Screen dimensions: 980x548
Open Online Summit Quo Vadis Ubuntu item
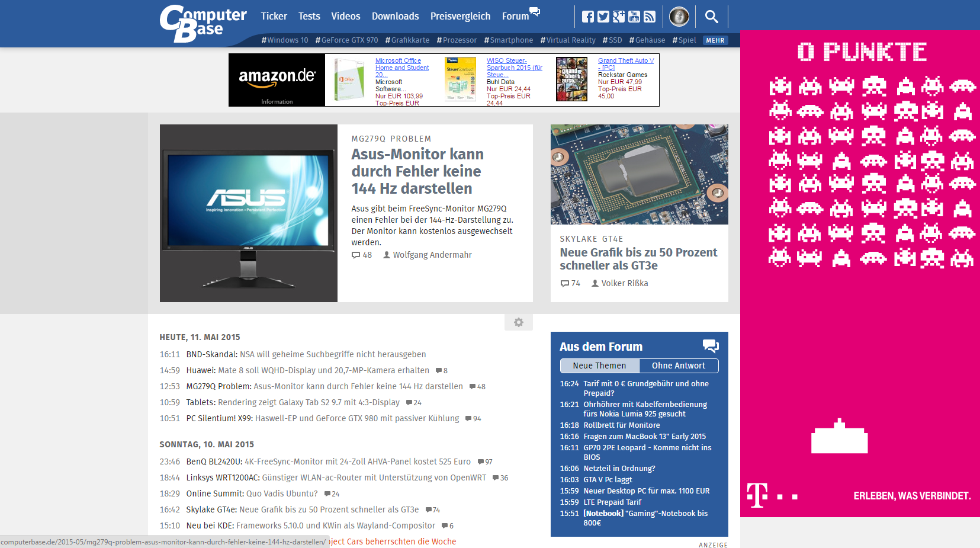[252, 493]
